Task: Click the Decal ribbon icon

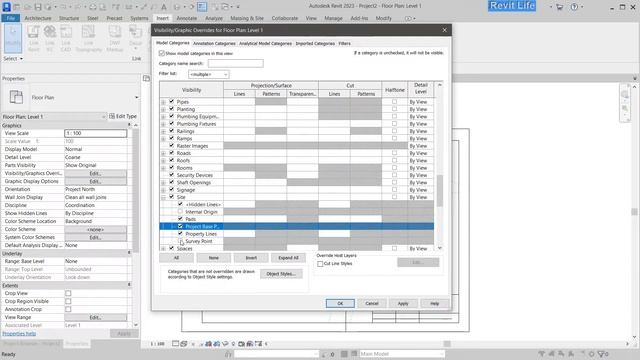Action: coord(135,38)
